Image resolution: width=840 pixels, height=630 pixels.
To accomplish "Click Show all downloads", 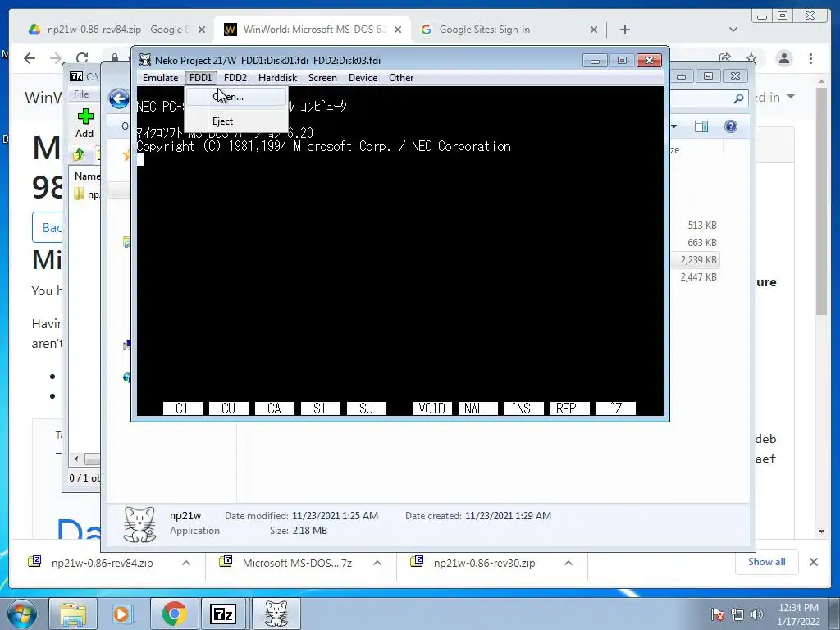I will (767, 562).
